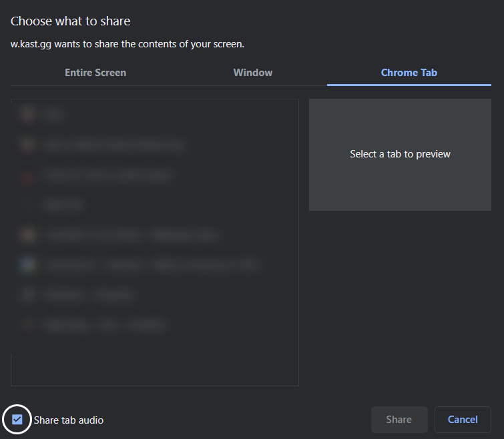Image resolution: width=504 pixels, height=439 pixels.
Task: Uncheck the Share tab audio checkbox
Action: coord(17,420)
